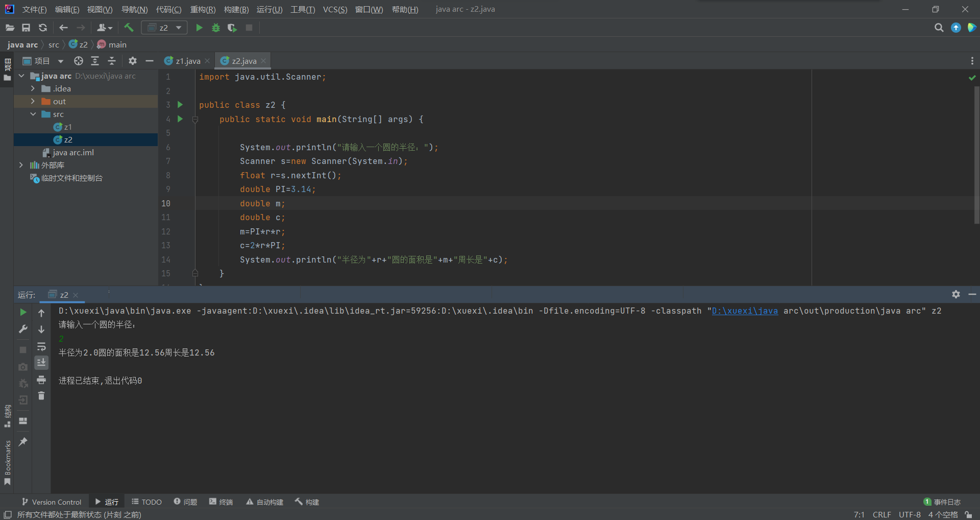
Task: Click the main breadcrumb item
Action: [x=112, y=44]
